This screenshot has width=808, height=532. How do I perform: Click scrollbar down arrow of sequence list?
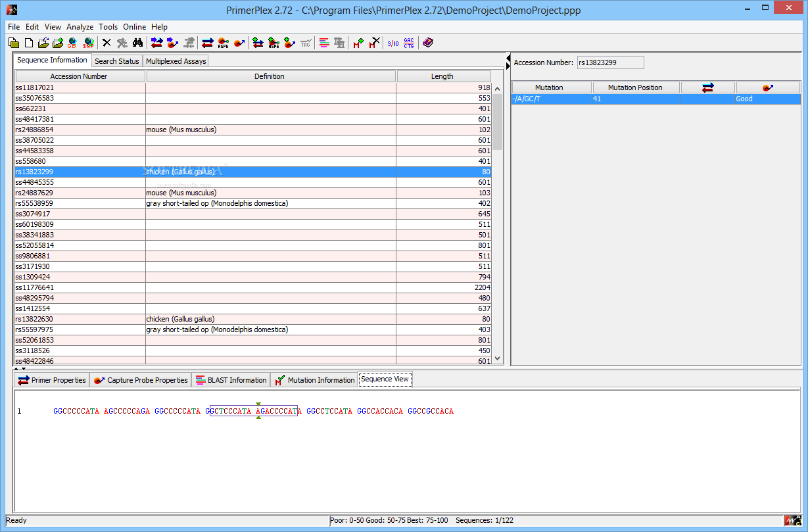pos(498,358)
